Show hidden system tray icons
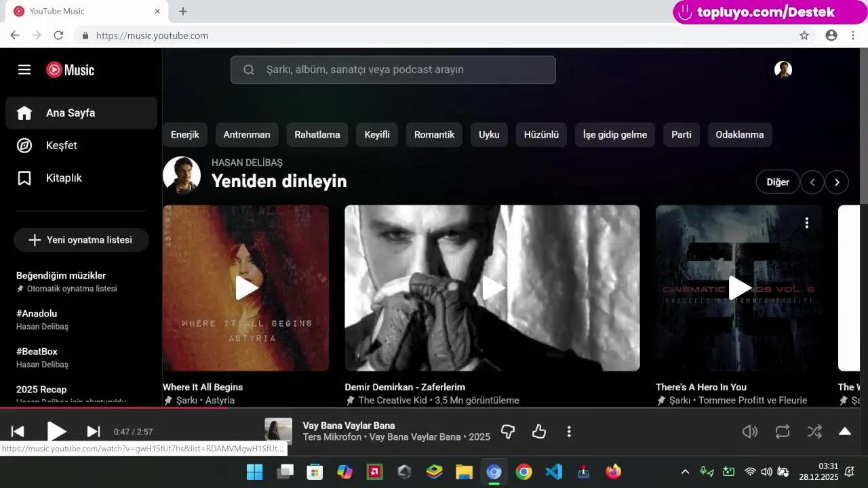The width and height of the screenshot is (868, 488). click(x=685, y=472)
